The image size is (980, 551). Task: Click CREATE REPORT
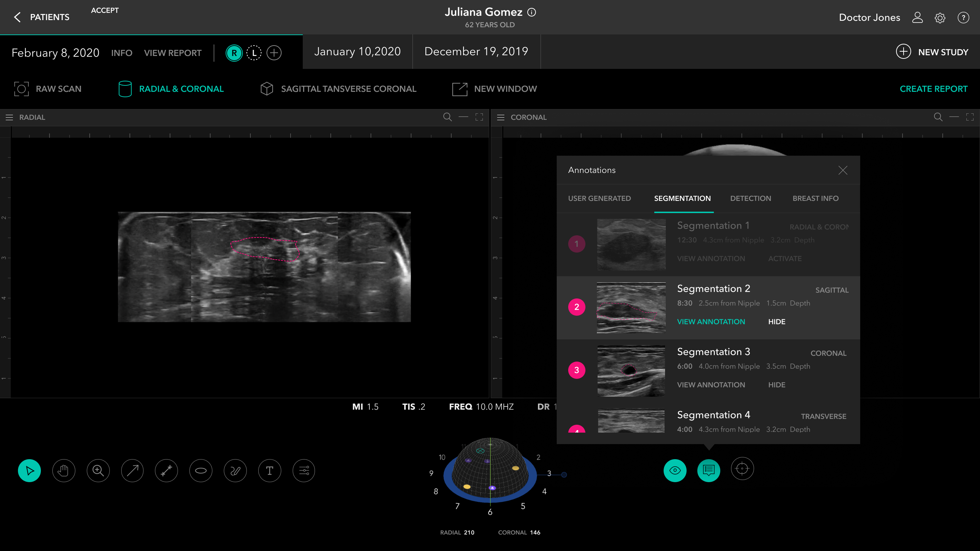[x=933, y=89]
